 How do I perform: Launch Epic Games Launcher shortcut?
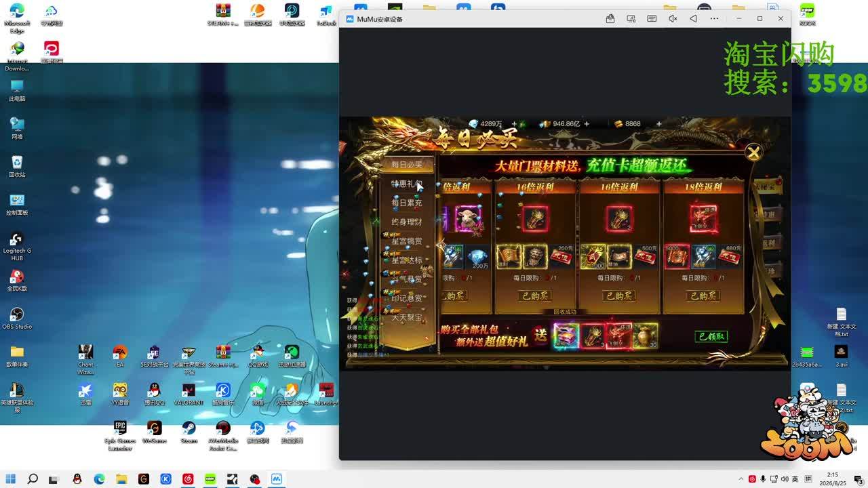pyautogui.click(x=120, y=436)
